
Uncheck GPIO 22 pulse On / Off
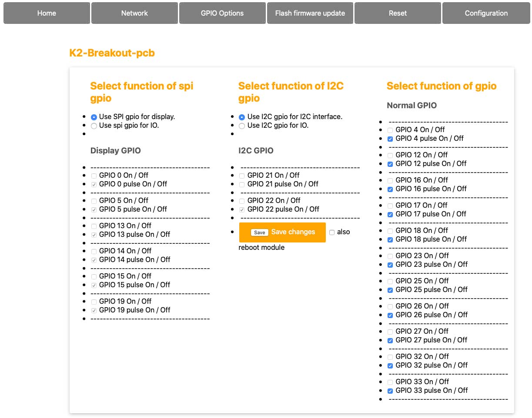click(x=241, y=209)
